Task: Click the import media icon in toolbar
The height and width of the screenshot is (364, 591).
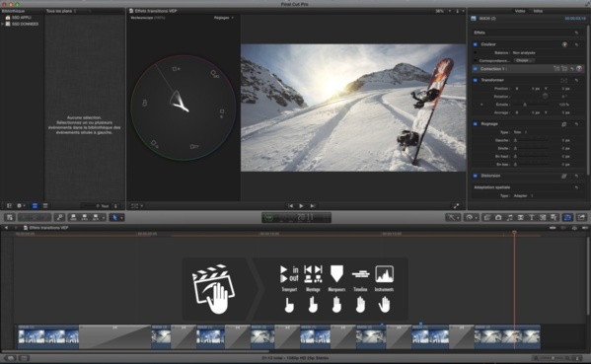Action: pos(10,217)
